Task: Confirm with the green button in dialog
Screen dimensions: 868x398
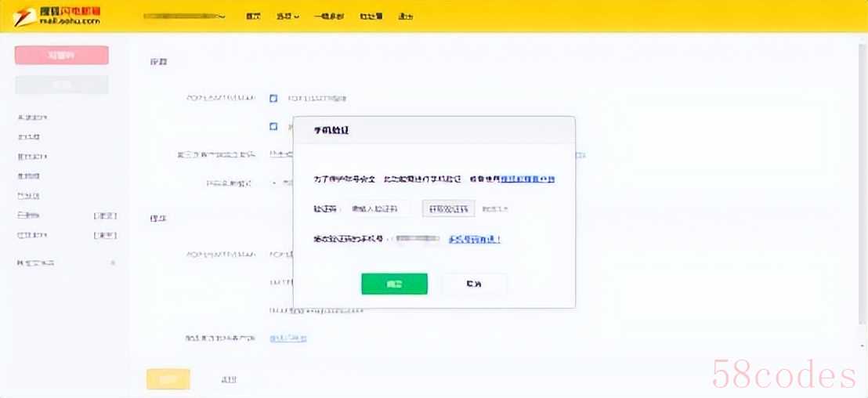Action: (394, 284)
